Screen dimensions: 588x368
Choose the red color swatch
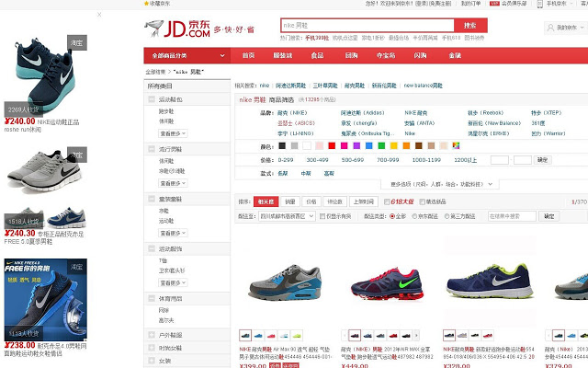click(332, 145)
